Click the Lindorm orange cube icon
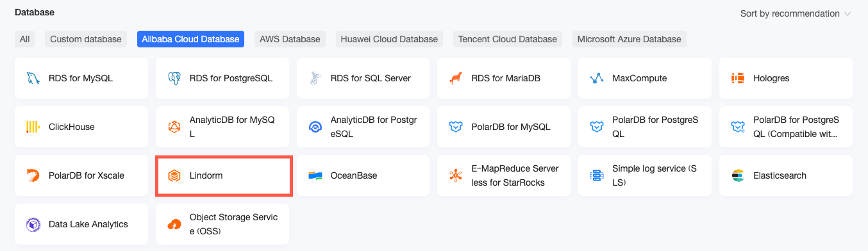 (174, 175)
